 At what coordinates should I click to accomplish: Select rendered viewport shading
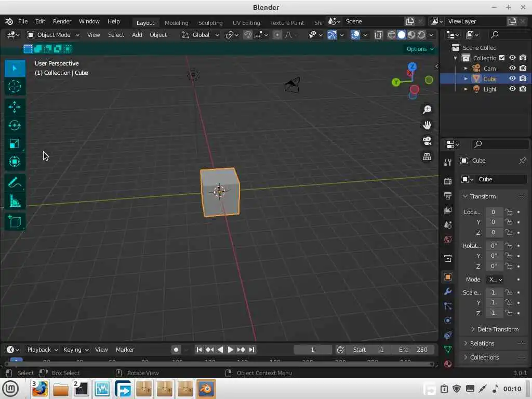coord(421,35)
